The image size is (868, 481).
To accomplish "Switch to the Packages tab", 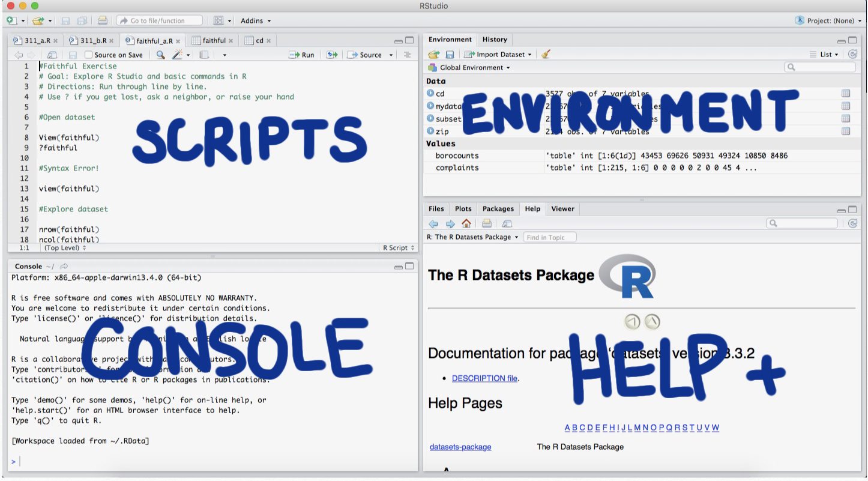I will (498, 209).
